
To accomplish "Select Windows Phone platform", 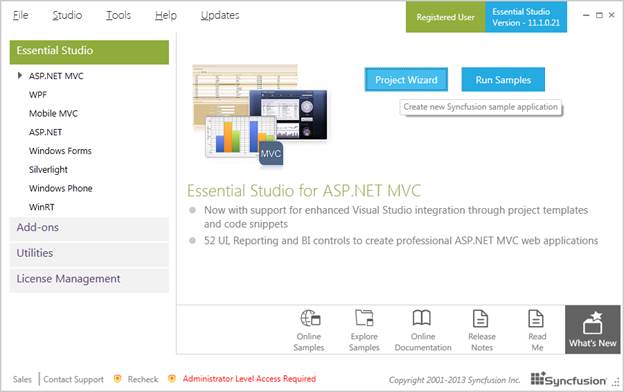I will pyautogui.click(x=60, y=188).
